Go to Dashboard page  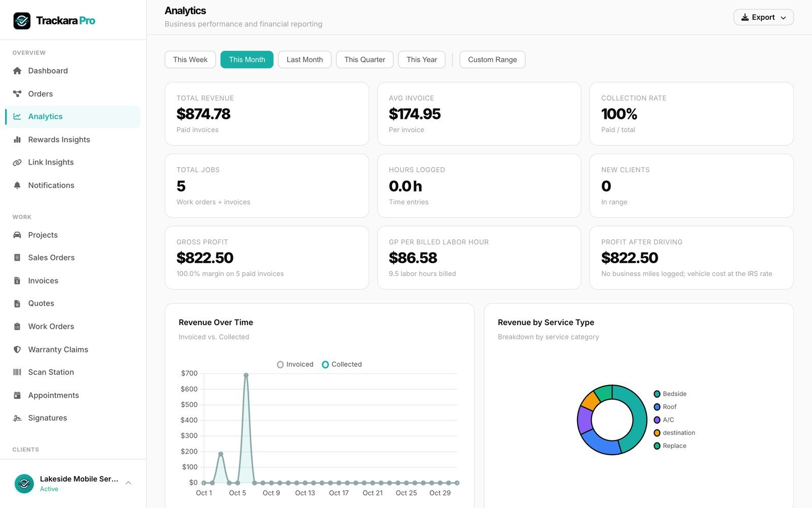pos(73,71)
